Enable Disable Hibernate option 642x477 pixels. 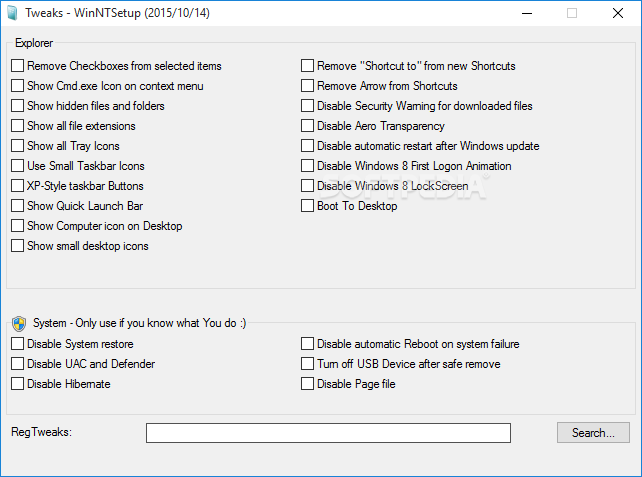tap(18, 384)
